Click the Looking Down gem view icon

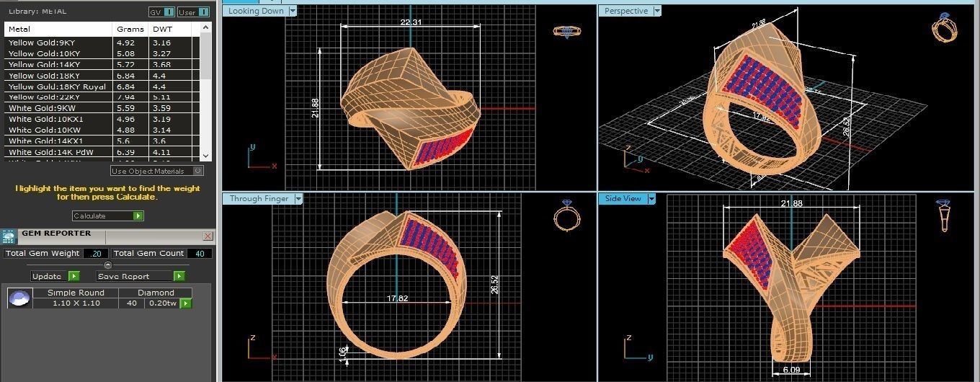[x=567, y=31]
